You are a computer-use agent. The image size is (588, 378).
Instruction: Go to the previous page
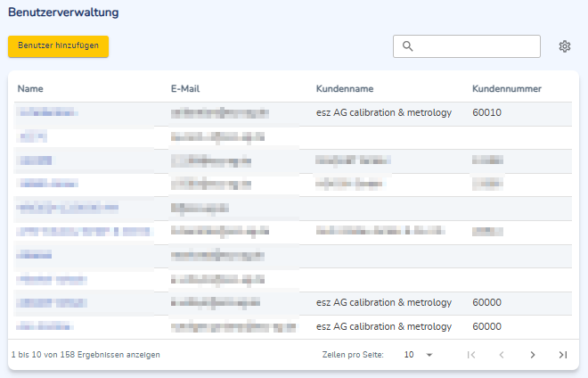coord(502,355)
